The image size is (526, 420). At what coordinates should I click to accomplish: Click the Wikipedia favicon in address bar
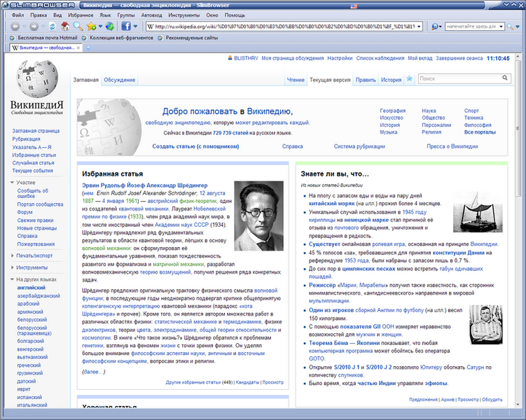(x=151, y=27)
